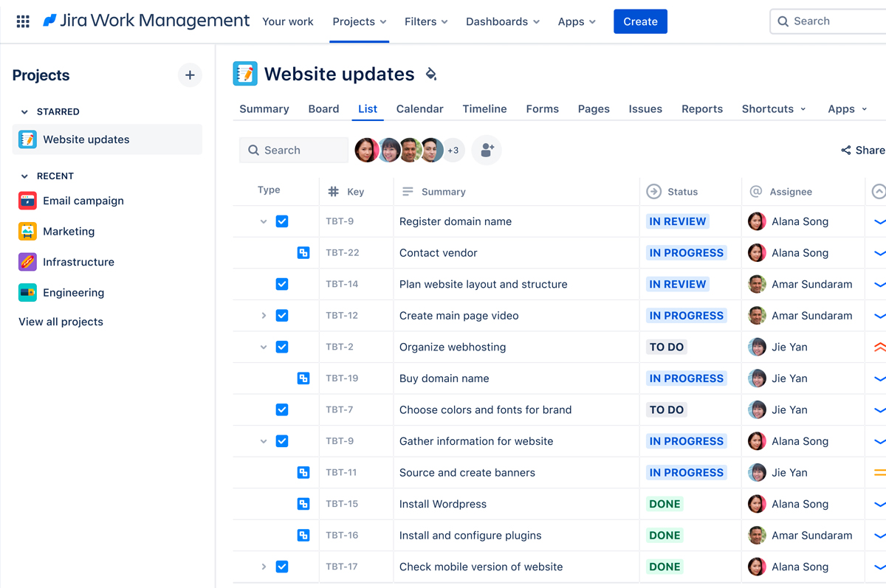Image resolution: width=886 pixels, height=588 pixels.
Task: Click the background color paint bucket icon
Action: coord(431,74)
